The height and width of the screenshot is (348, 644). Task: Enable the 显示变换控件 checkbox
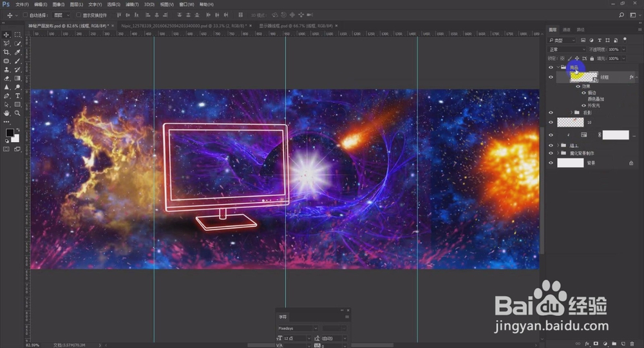click(x=79, y=15)
